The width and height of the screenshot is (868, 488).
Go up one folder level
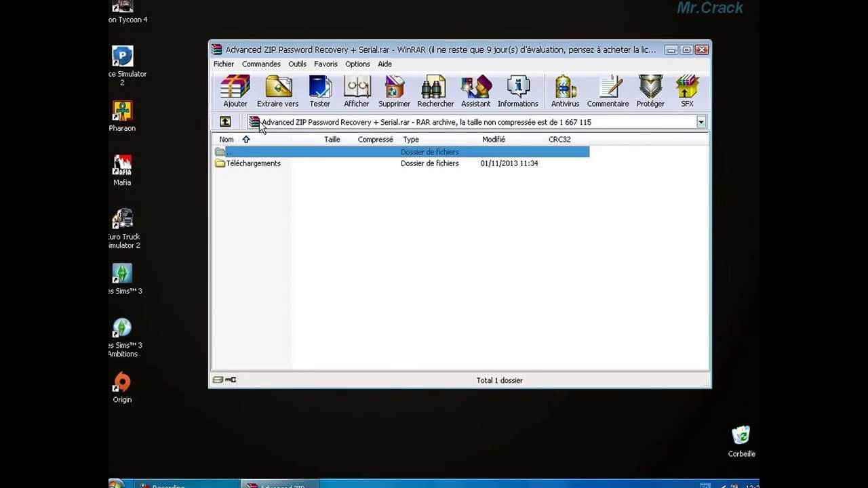coord(225,122)
